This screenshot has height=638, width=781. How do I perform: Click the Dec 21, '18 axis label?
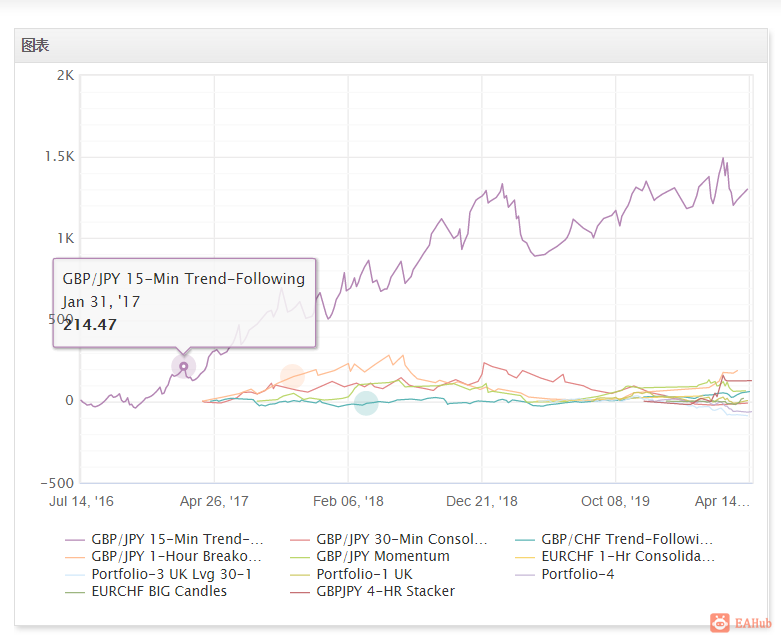pos(482,501)
